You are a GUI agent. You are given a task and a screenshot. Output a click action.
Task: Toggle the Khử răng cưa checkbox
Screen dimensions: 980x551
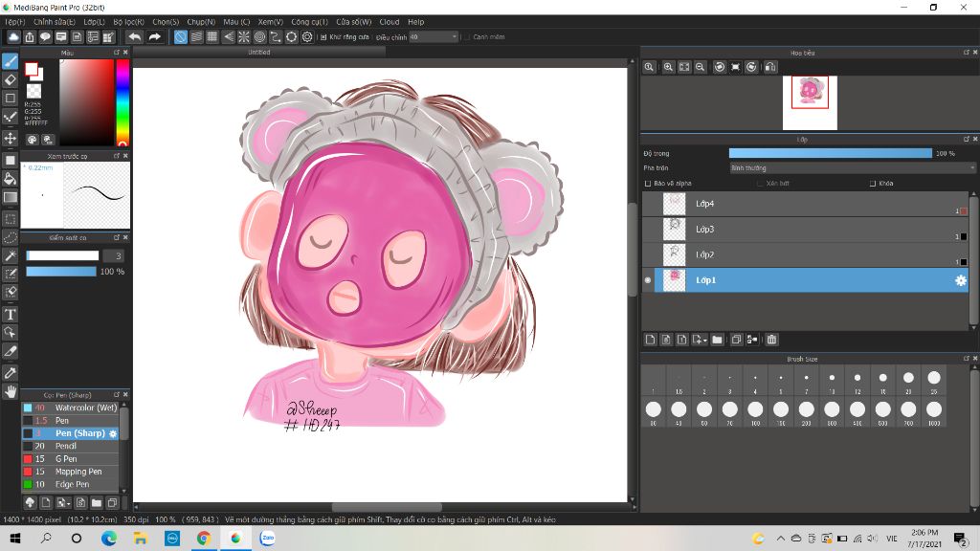pos(323,37)
